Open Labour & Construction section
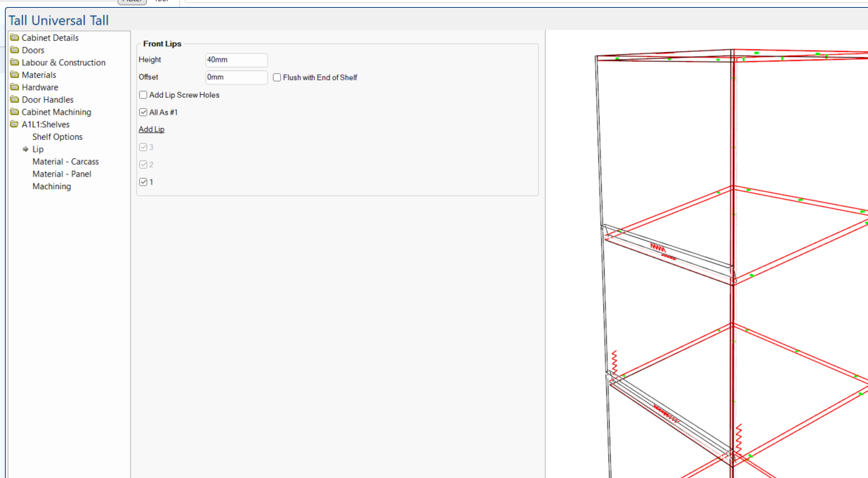The image size is (868, 478). pos(63,63)
